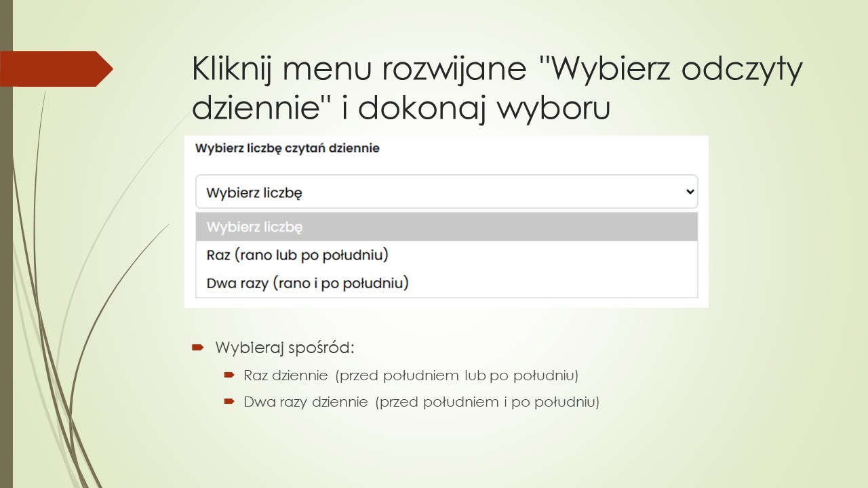868x488 pixels.
Task: Click the bullet icon beside "Wybieraj spośród:"
Action: [197, 347]
